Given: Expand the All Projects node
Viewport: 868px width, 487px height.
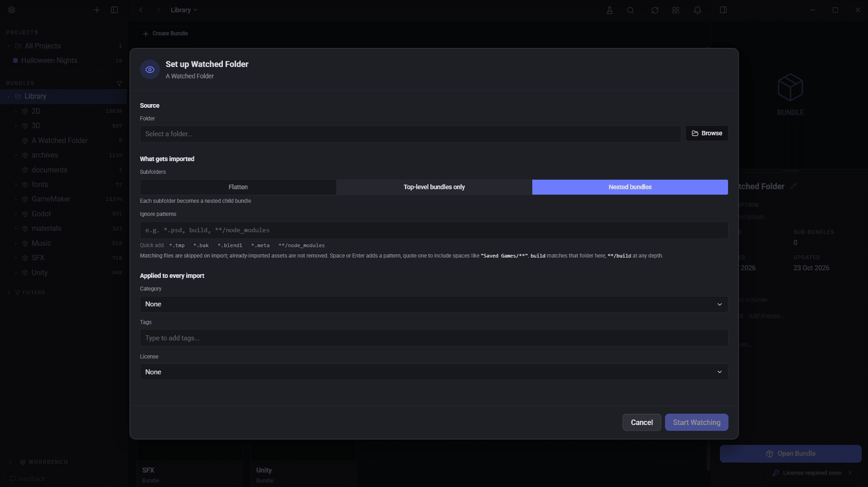Looking at the screenshot, I should [x=9, y=46].
